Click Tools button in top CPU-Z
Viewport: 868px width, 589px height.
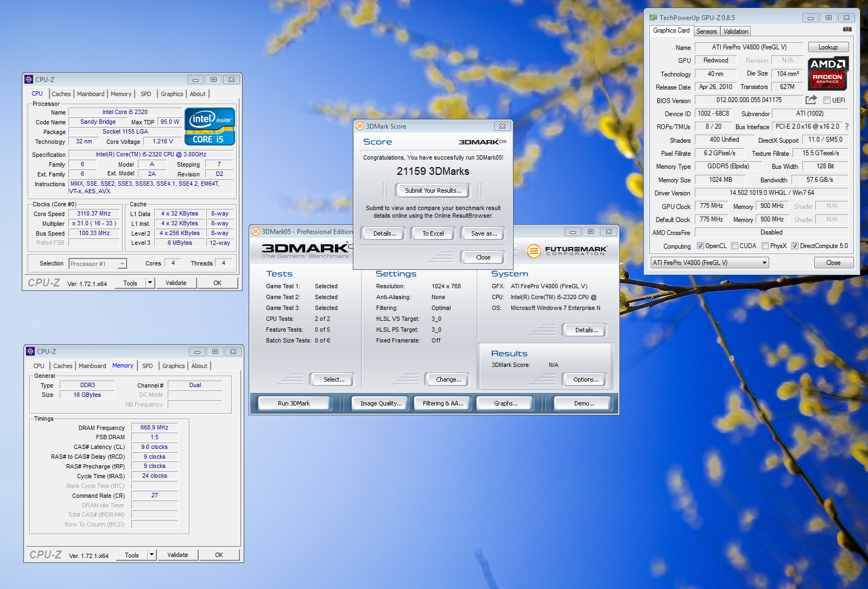coord(130,283)
